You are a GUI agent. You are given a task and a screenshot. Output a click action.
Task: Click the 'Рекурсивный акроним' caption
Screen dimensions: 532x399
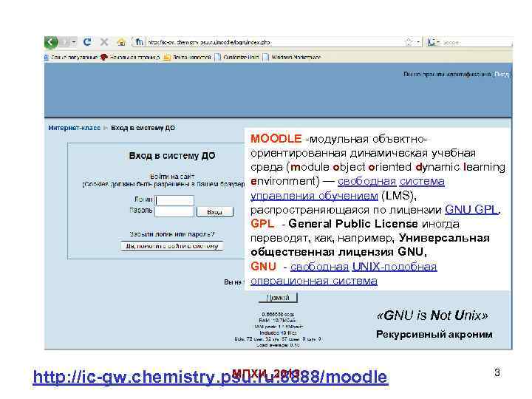click(x=434, y=335)
